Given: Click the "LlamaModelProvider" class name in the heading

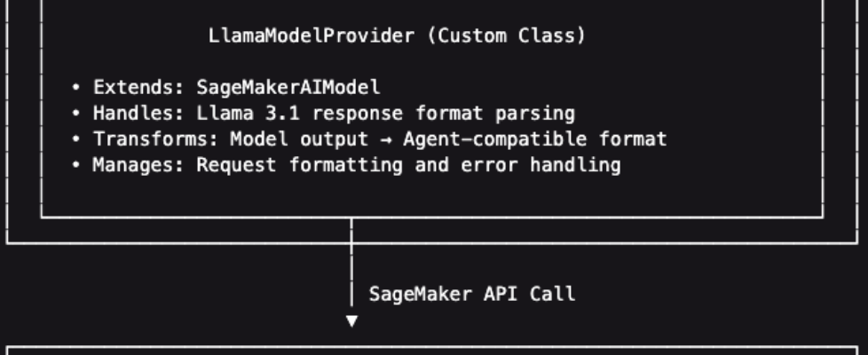Looking at the screenshot, I should click(309, 36).
